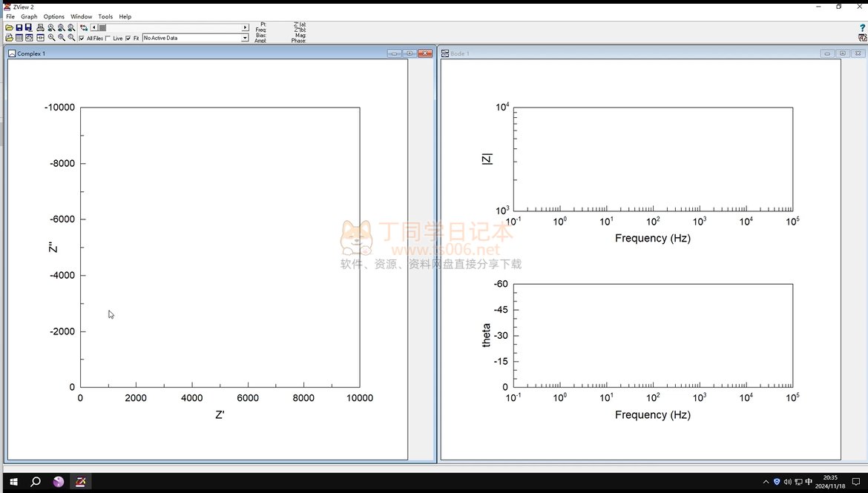The width and height of the screenshot is (868, 493).
Task: Click the third magnifier in the bottom toolbar row
Action: (x=71, y=38)
